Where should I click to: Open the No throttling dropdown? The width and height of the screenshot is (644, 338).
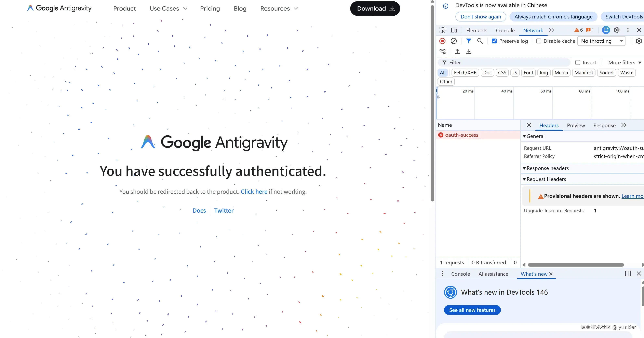pos(602,41)
